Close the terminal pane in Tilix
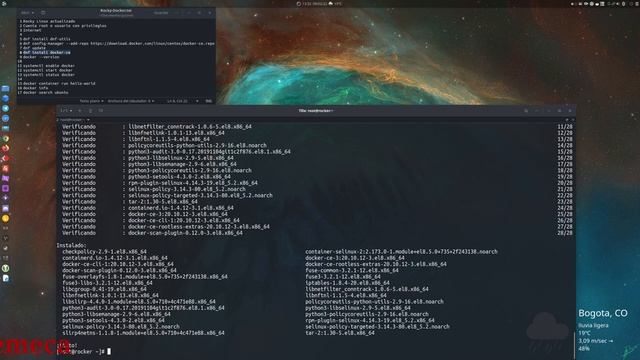Image resolution: width=640 pixels, height=360 pixels. point(573,120)
